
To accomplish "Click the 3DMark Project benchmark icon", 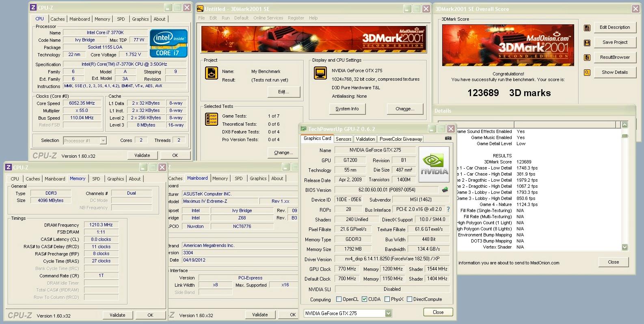I will click(x=211, y=73).
